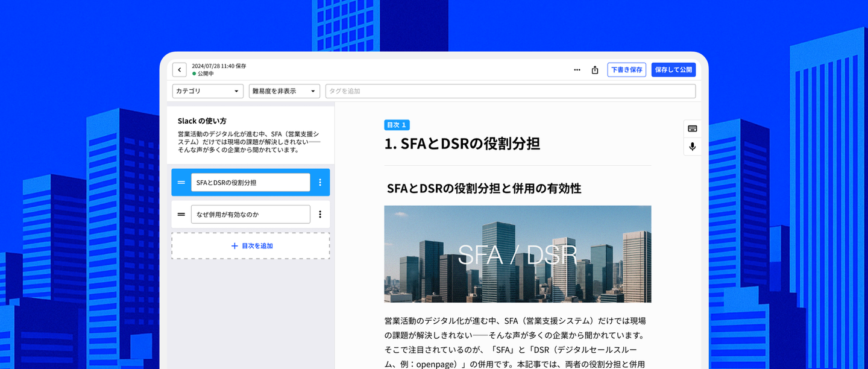Click the なぜ併用が有効なのか title field

tap(251, 214)
